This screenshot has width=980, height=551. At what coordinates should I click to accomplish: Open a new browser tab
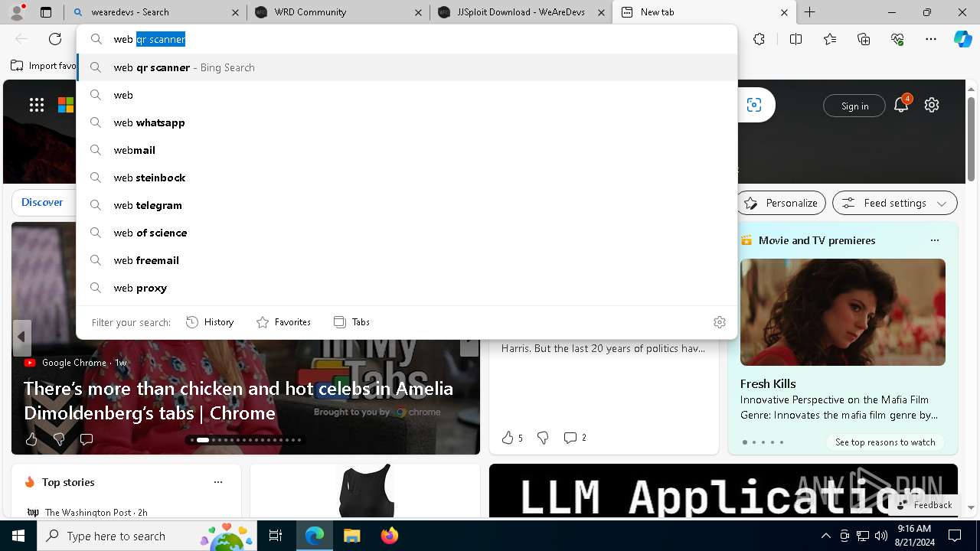pos(809,12)
